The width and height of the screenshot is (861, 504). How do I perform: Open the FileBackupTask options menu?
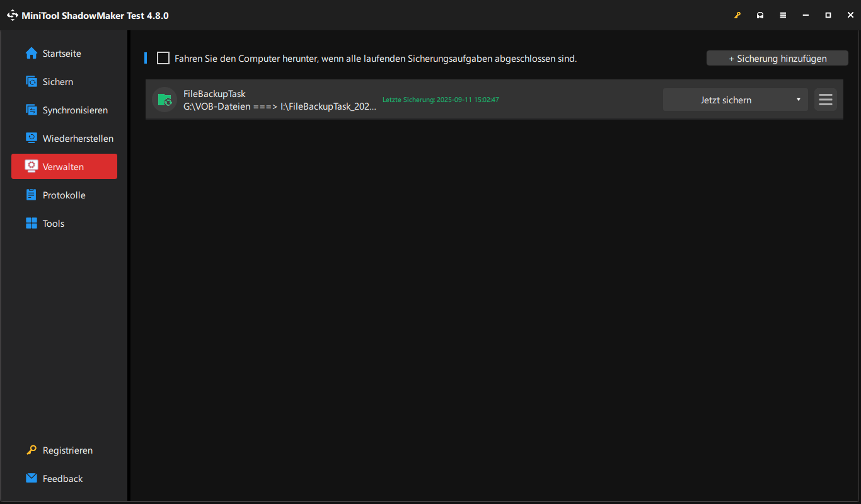click(825, 99)
